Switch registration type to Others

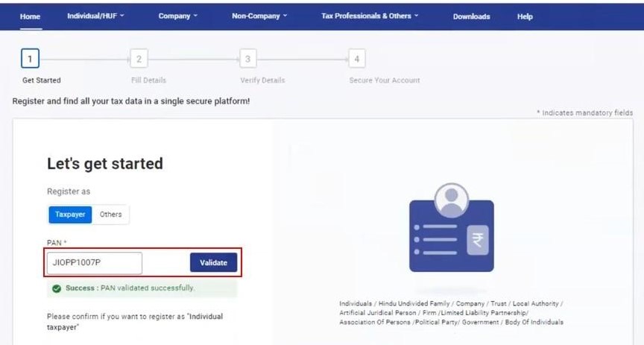pyautogui.click(x=110, y=215)
